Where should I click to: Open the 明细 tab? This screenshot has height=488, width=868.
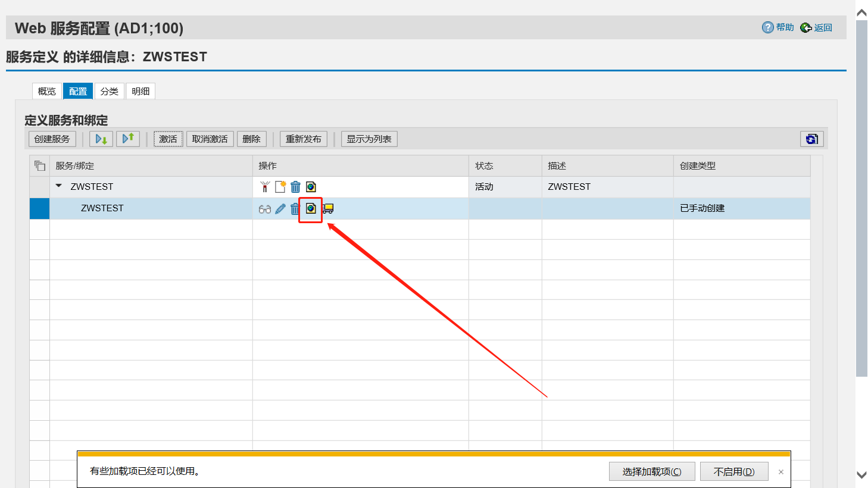point(140,90)
